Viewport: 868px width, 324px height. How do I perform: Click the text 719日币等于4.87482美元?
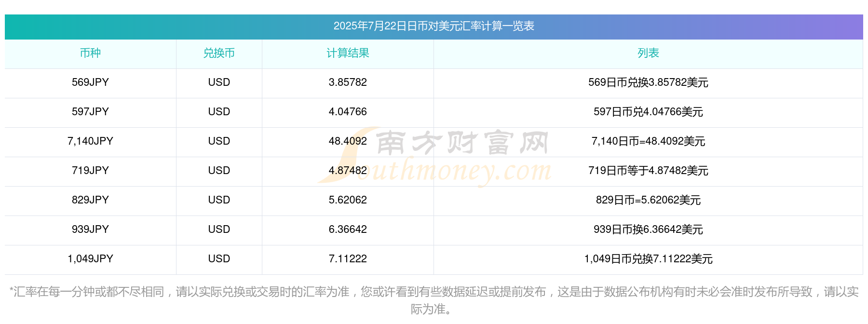click(x=648, y=171)
